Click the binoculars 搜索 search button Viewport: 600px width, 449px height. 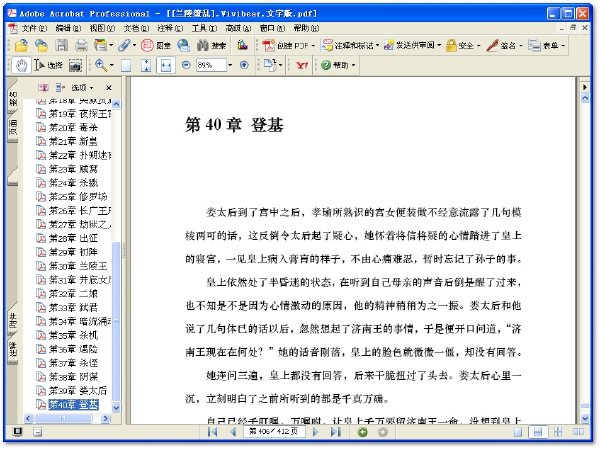pos(212,46)
